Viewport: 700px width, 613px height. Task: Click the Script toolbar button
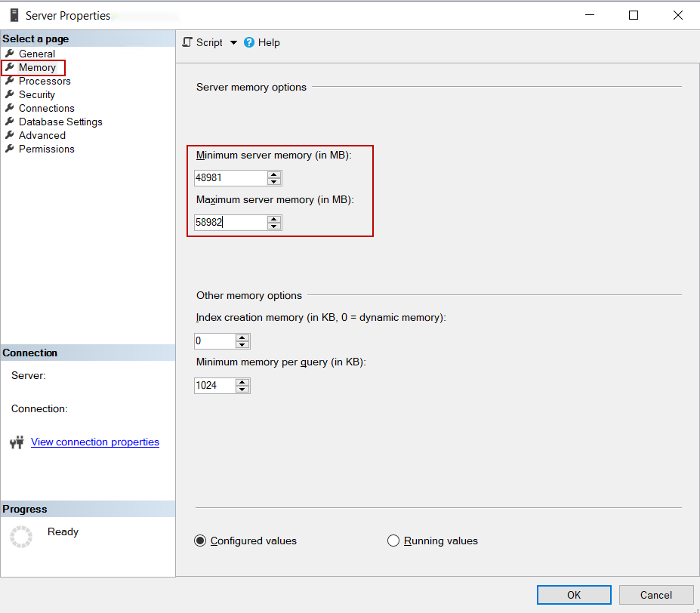click(202, 42)
